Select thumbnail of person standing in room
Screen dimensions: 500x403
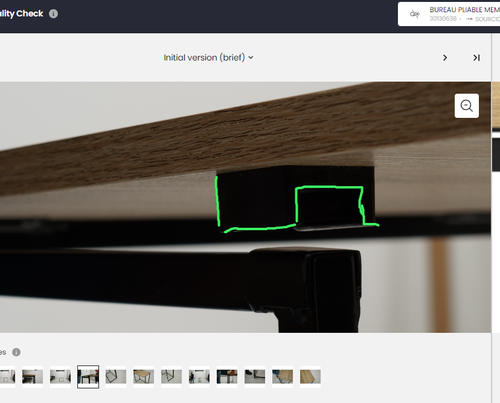[199, 377]
